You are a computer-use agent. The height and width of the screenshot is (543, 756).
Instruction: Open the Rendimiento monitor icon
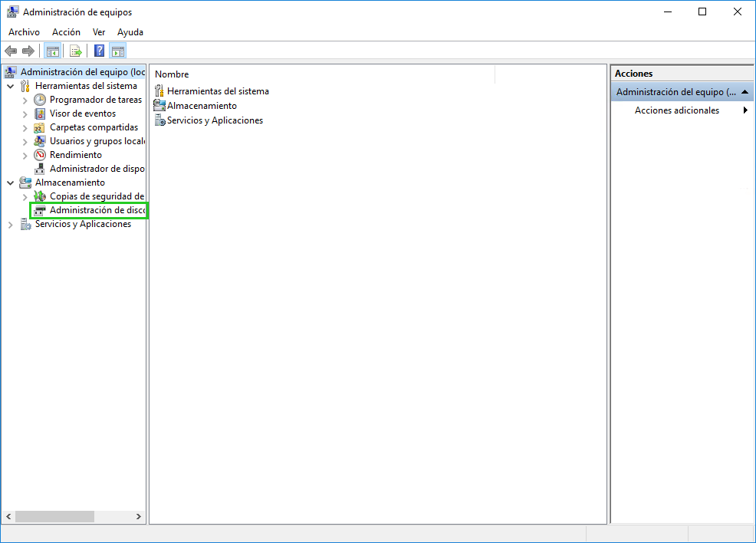(40, 155)
